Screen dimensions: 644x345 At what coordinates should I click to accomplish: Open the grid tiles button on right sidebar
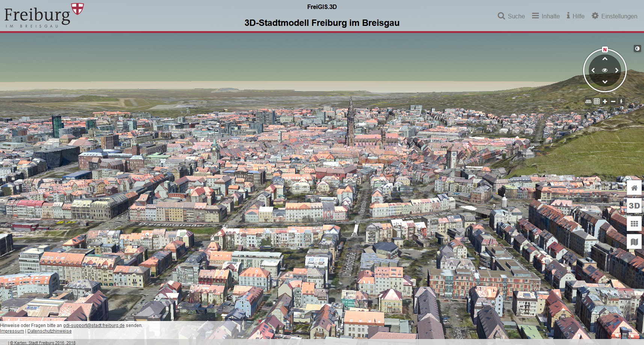point(634,224)
